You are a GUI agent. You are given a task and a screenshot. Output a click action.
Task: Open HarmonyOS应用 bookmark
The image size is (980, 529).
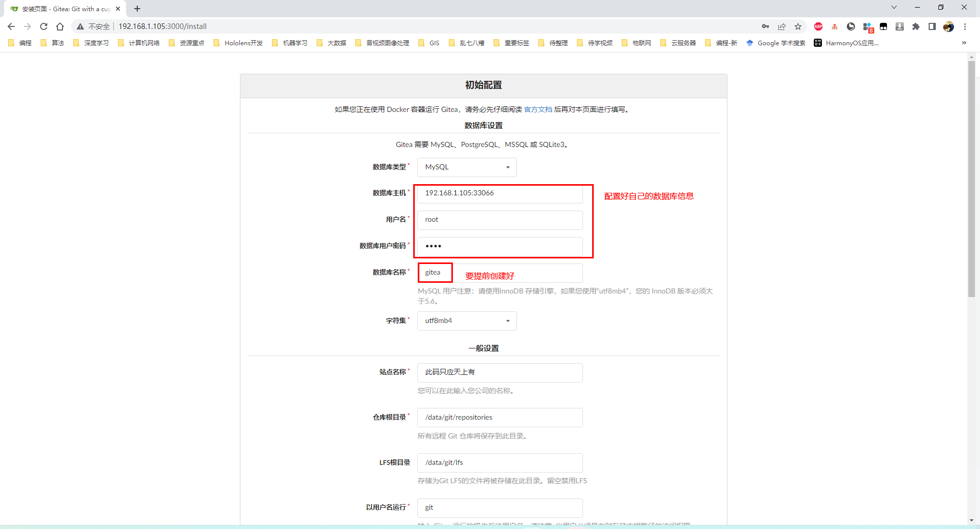tap(846, 43)
